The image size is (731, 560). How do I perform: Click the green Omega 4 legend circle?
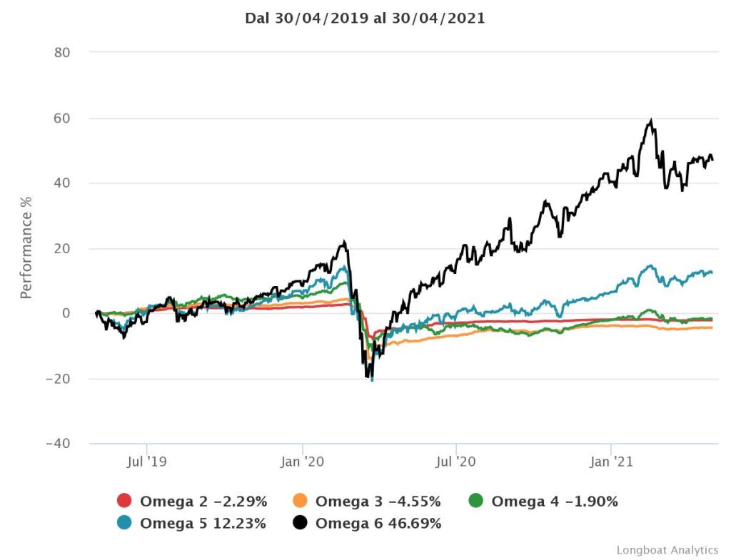[x=477, y=502]
